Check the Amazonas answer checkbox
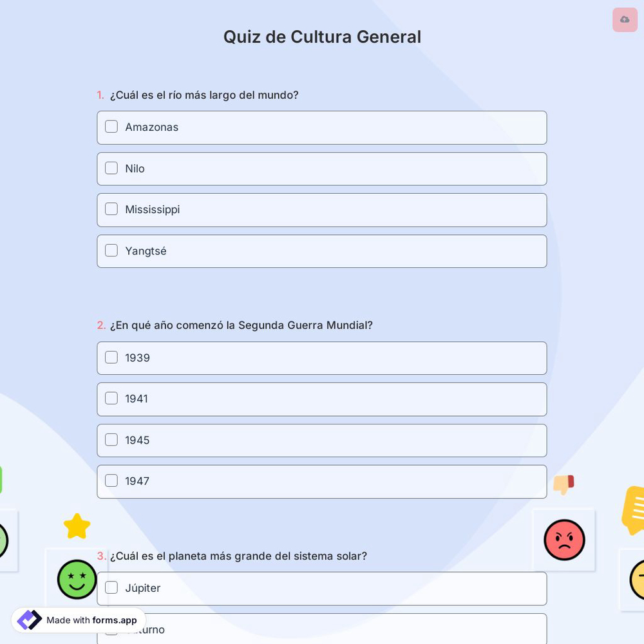This screenshot has height=644, width=644. point(111,127)
